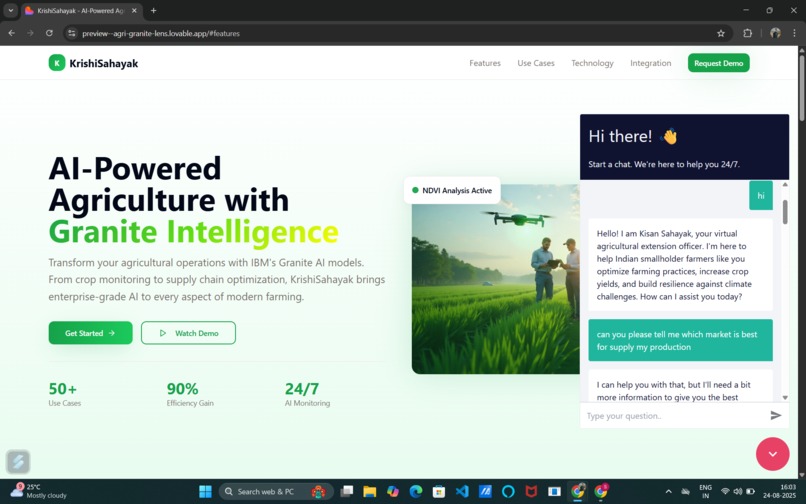Open Microsoft Store from the taskbar

[x=438, y=491]
